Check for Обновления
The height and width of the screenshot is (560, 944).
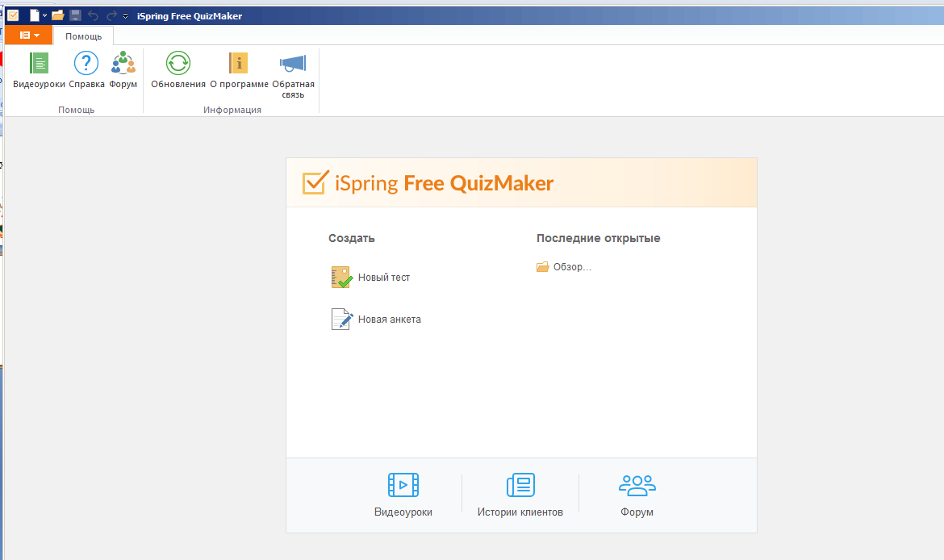pyautogui.click(x=178, y=70)
